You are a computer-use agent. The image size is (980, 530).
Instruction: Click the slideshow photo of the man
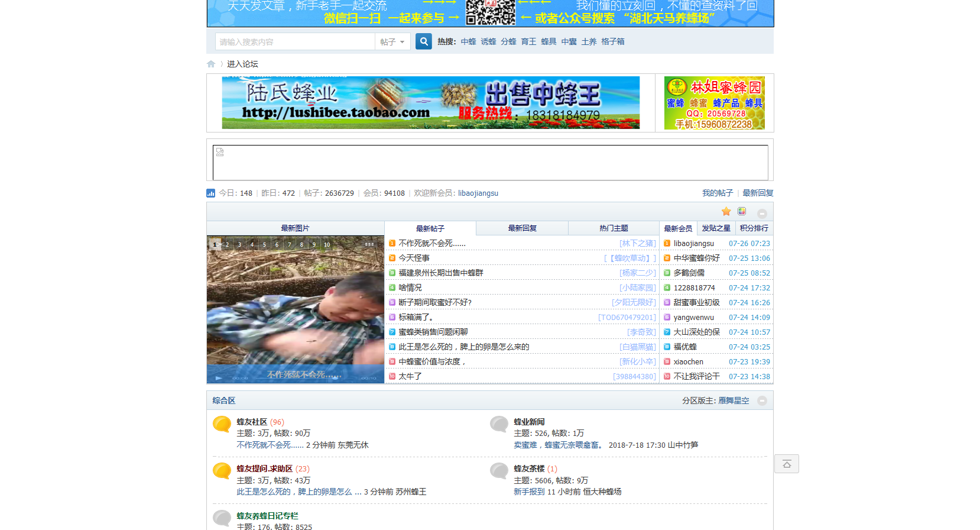(x=296, y=309)
